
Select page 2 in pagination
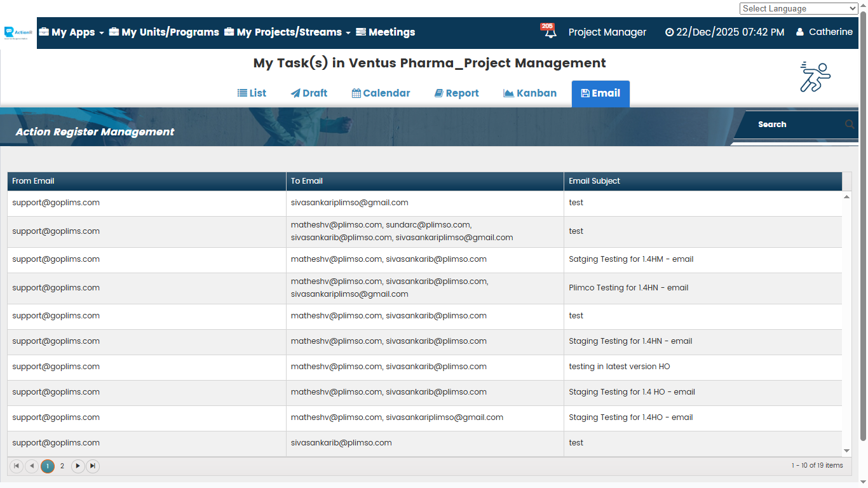pos(62,466)
